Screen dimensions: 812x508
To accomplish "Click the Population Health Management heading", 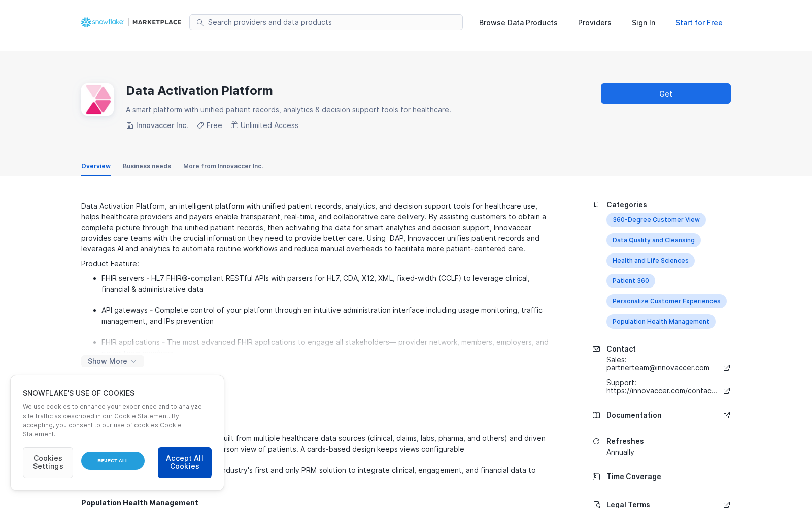I will pos(140,503).
